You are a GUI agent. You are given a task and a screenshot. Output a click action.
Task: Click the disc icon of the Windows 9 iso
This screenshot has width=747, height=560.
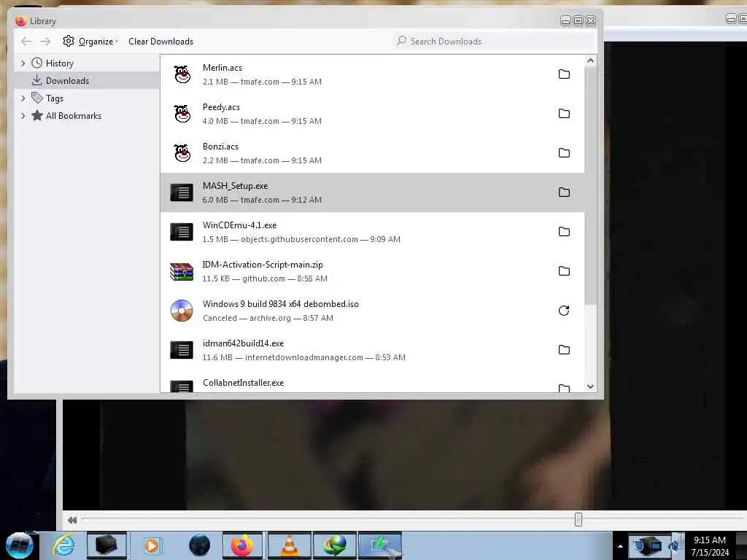182,311
